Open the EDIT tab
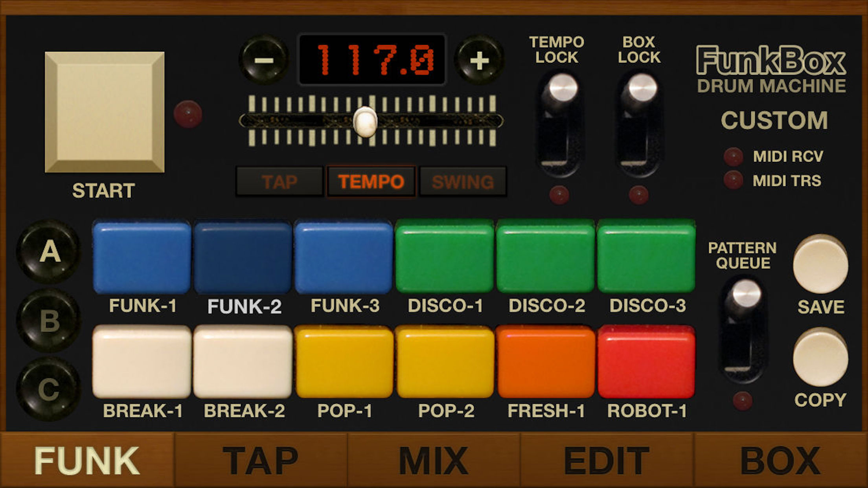Image resolution: width=868 pixels, height=488 pixels. [607, 460]
